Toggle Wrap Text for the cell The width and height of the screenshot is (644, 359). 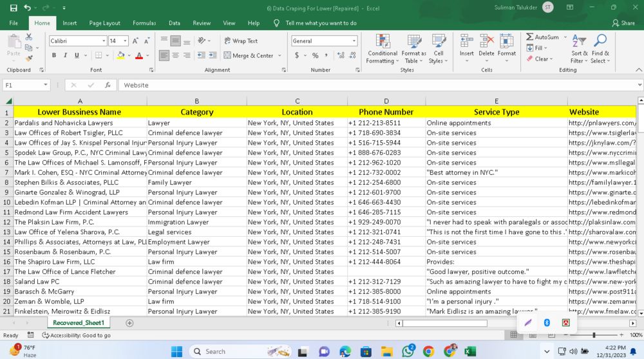[x=240, y=41]
